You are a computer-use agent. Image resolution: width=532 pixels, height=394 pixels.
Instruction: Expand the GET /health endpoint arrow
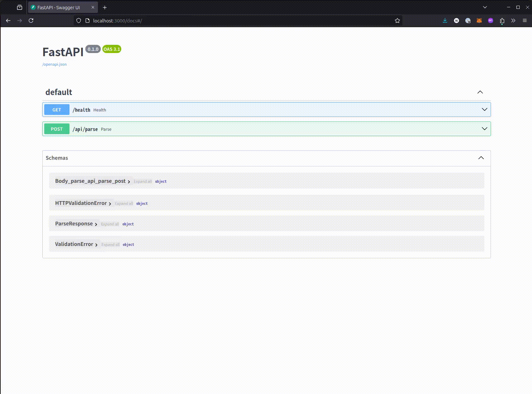(x=485, y=110)
